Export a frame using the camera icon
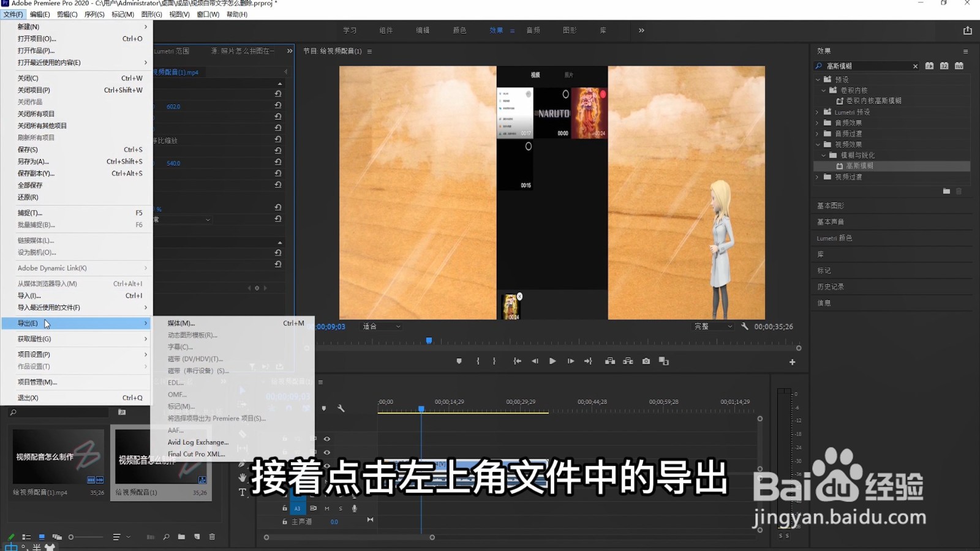980x551 pixels. pyautogui.click(x=645, y=361)
